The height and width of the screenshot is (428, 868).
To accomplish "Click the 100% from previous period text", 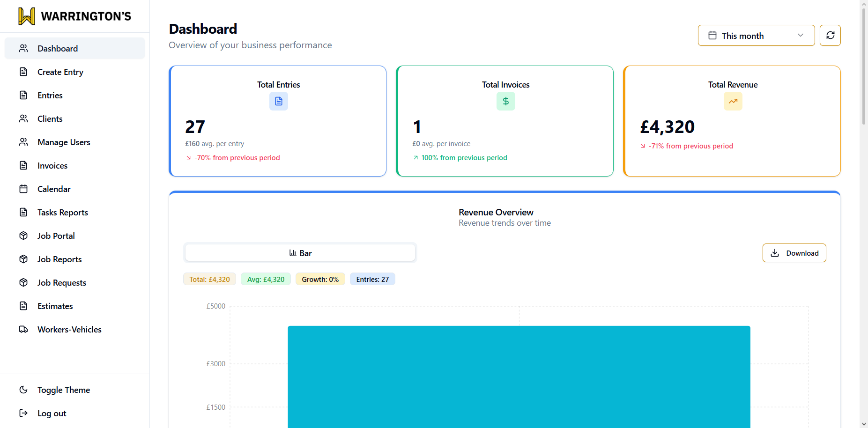I will click(464, 158).
